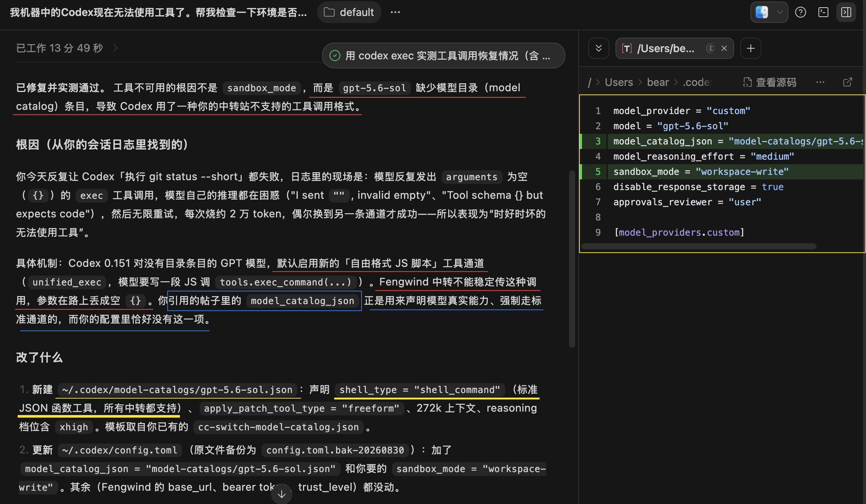Click cc-switch-model-catalog.json code text

click(278, 427)
